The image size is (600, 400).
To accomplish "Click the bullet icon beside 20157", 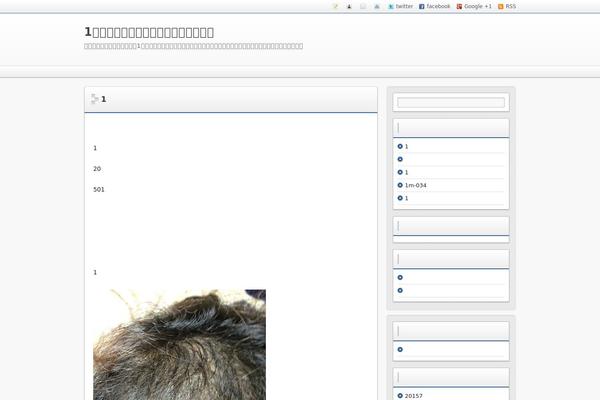I will [x=400, y=396].
